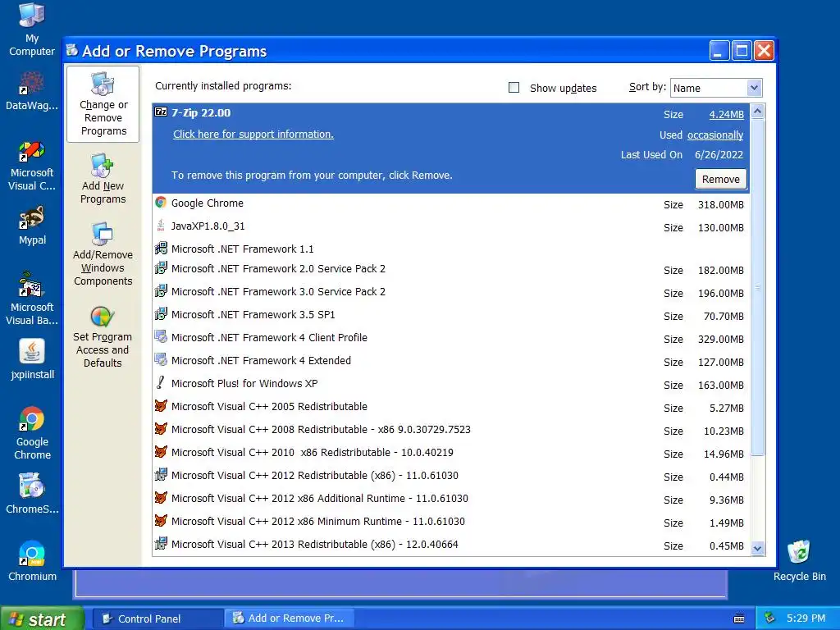The width and height of the screenshot is (840, 630).
Task: Click the 5:29 PM taskbar clock
Action: 806,619
